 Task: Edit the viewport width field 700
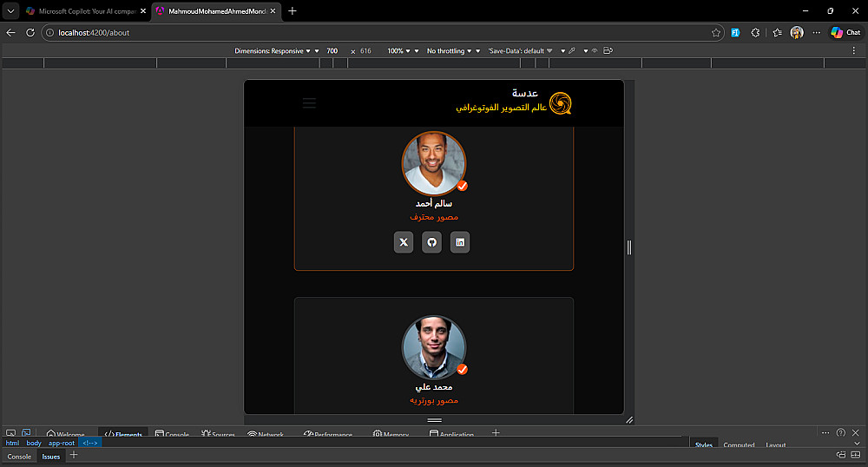click(332, 51)
